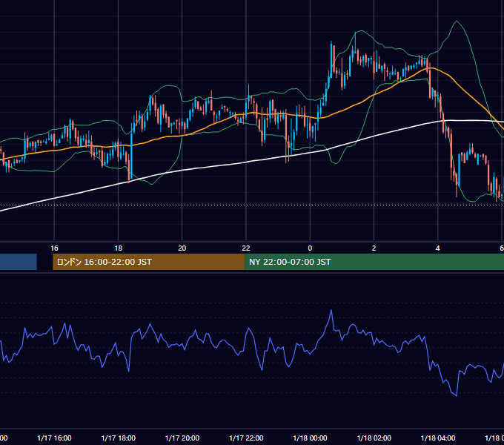
Task: Click the '0' hour axis label
Action: pyautogui.click(x=310, y=248)
